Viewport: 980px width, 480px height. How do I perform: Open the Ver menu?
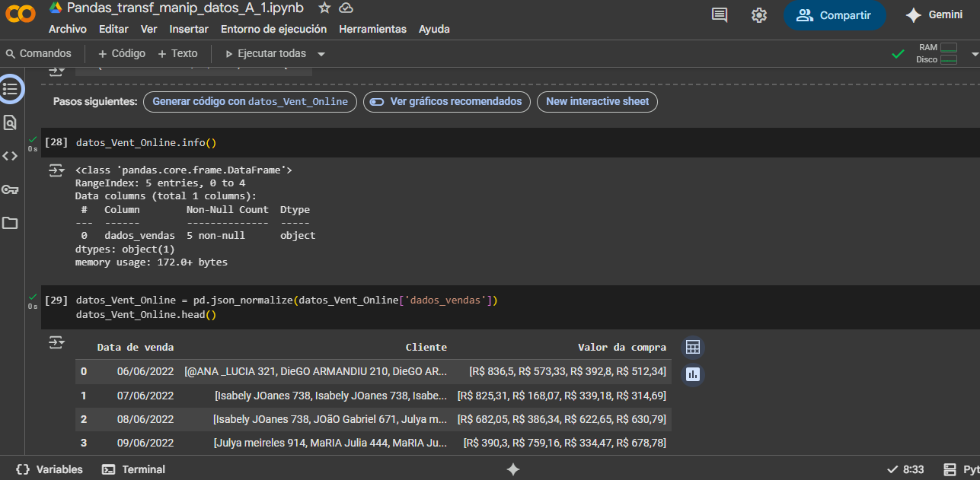(149, 29)
